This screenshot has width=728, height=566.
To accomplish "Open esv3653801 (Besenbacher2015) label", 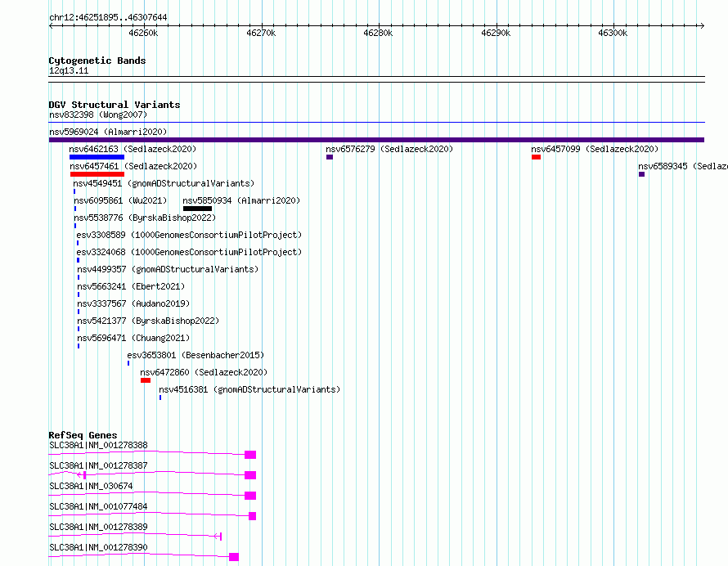I will pos(195,355).
